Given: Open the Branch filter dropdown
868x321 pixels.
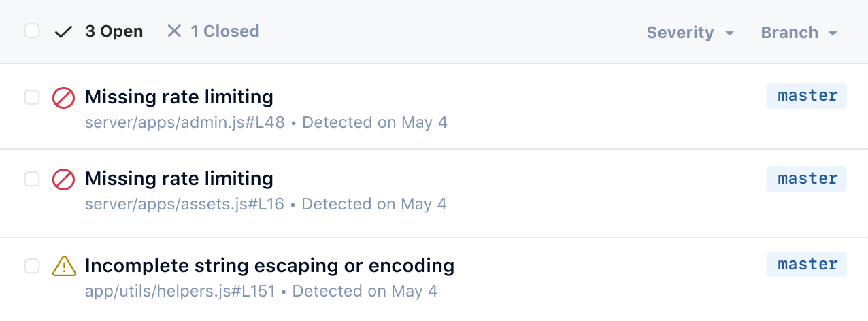Looking at the screenshot, I should click(799, 33).
